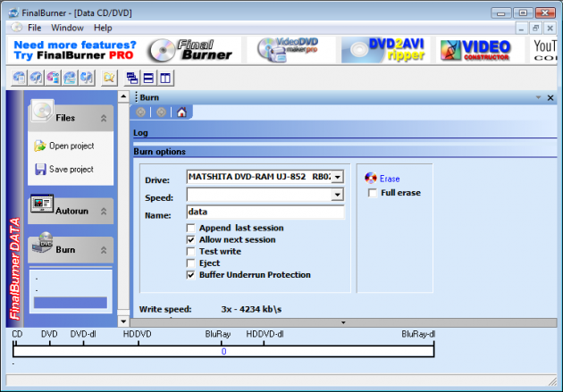
Task: Open the File menu
Action: [35, 28]
